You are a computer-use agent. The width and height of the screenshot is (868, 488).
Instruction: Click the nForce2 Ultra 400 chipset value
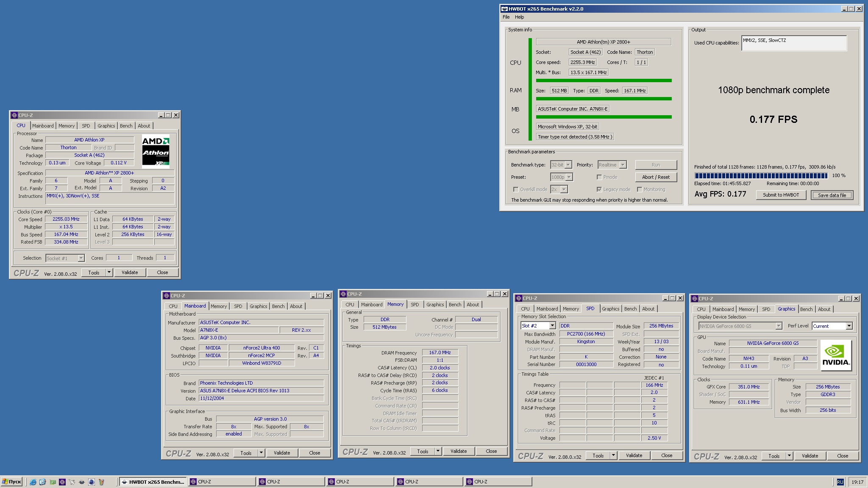pyautogui.click(x=261, y=348)
